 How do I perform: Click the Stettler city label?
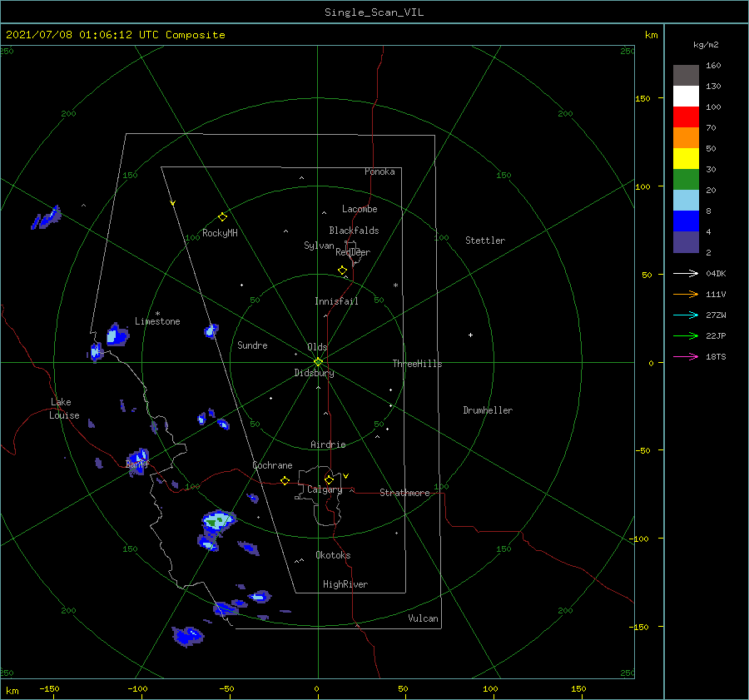[485, 241]
